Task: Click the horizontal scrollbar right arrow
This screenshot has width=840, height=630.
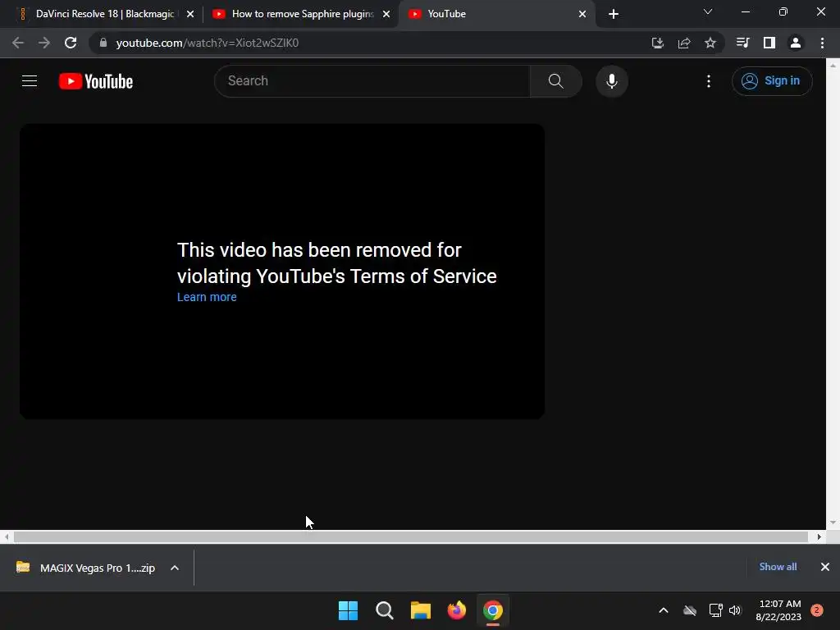Action: point(819,536)
